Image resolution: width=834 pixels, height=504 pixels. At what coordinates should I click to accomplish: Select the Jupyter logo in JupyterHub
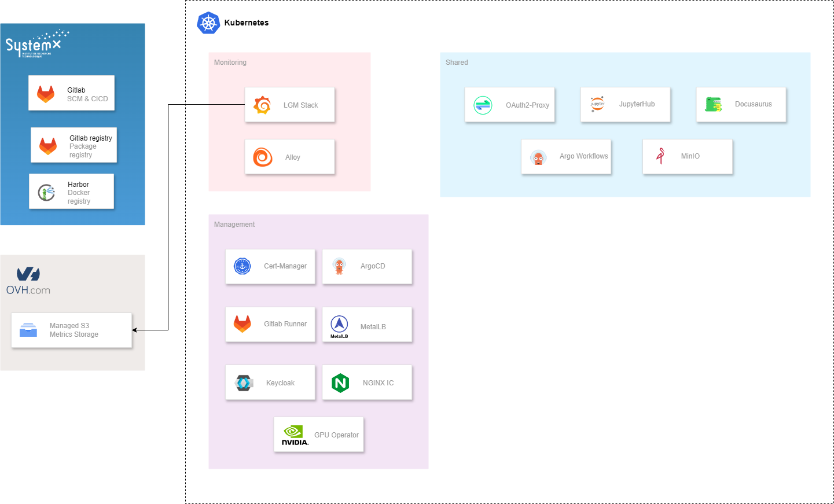pos(597,104)
